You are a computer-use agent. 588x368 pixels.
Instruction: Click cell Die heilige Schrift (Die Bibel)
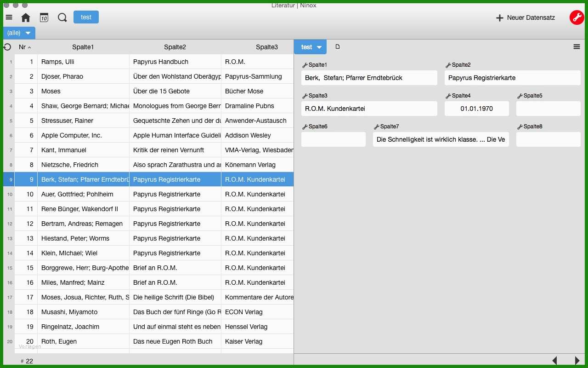(x=175, y=297)
